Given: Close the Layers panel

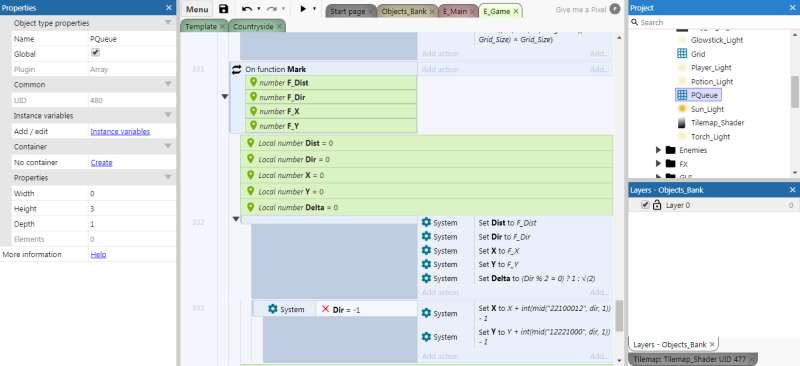Looking at the screenshot, I should click(792, 190).
